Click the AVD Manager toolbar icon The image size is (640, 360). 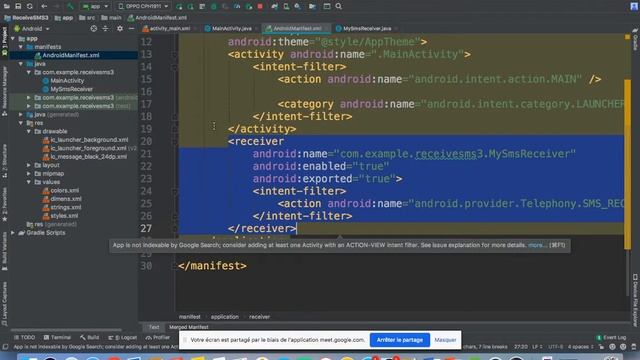pyautogui.click(x=286, y=6)
